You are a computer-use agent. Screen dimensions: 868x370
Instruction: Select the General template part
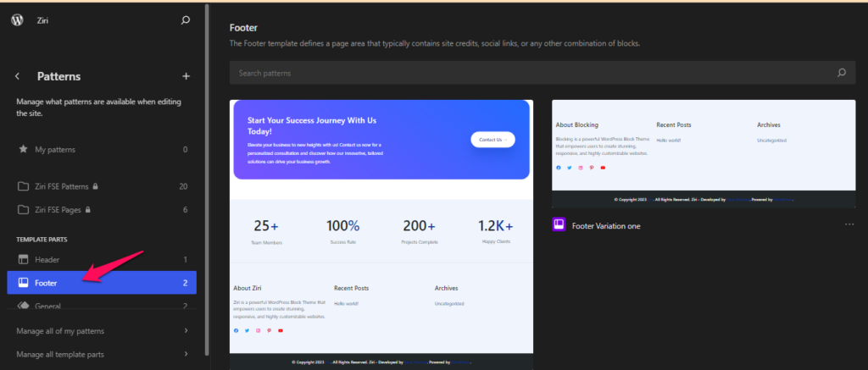coord(102,304)
